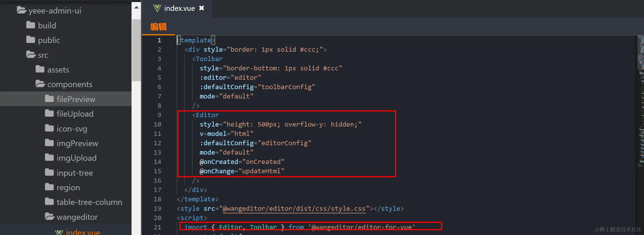Click the code minimap on right edge
This screenshot has width=644, height=235.
(640, 101)
